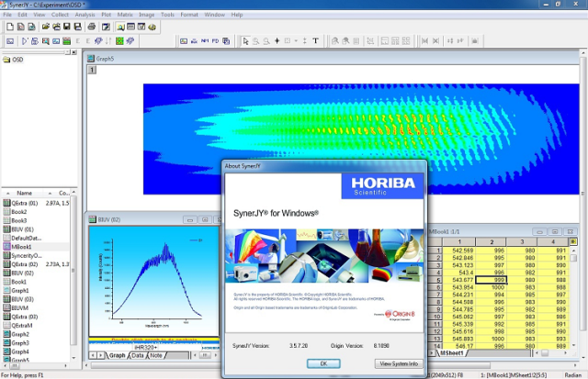Switch to the Data tab in BIUV window
The height and width of the screenshot is (379, 588).
(x=137, y=355)
